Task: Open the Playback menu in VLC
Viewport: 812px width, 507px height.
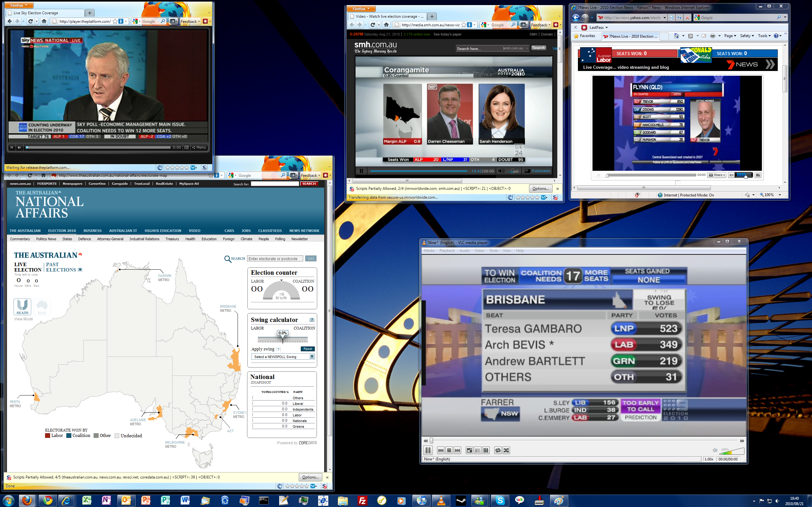Action: pyautogui.click(x=447, y=250)
